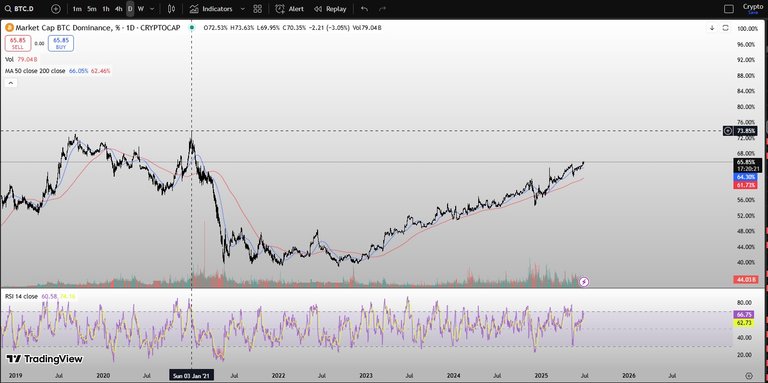Select the 5m timeframe

[92, 9]
